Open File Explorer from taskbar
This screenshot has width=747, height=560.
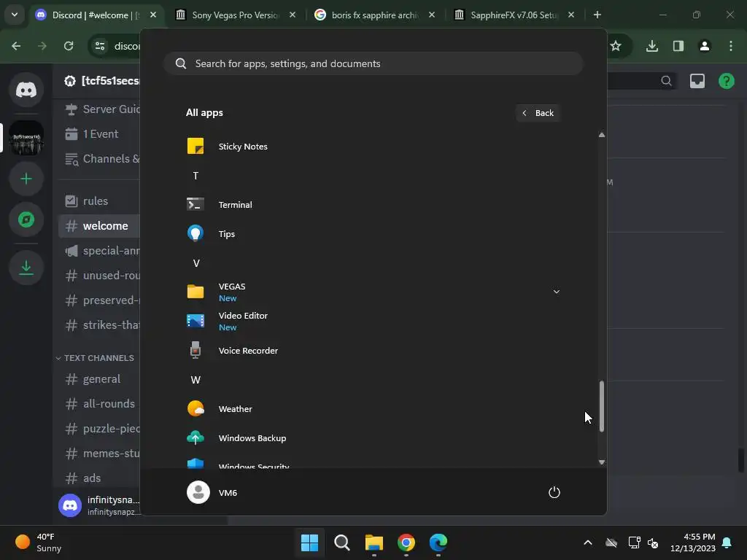click(374, 542)
